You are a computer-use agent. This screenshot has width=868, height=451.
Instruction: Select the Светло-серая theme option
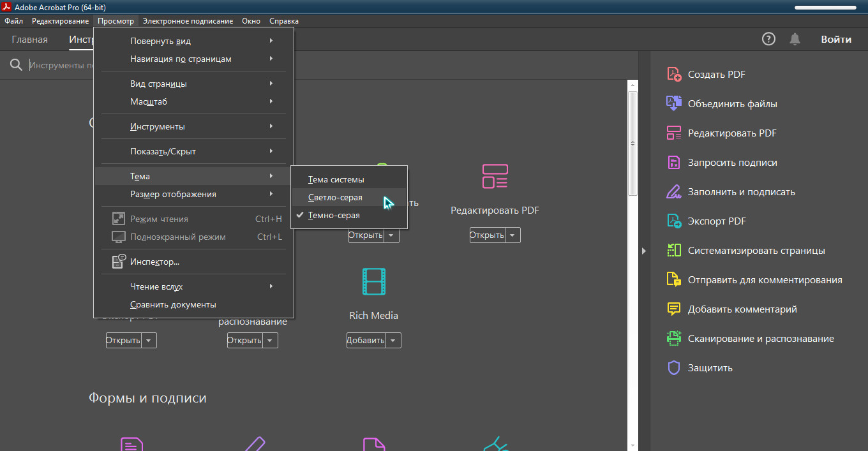coord(335,198)
